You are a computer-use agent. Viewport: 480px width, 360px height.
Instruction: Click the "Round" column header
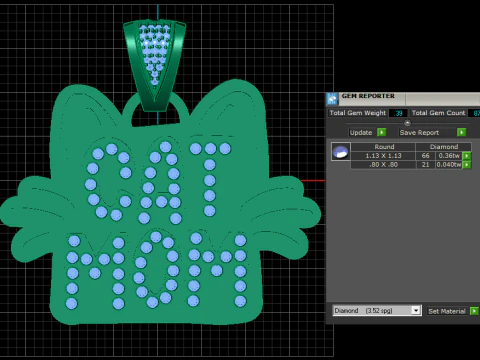[x=384, y=147]
